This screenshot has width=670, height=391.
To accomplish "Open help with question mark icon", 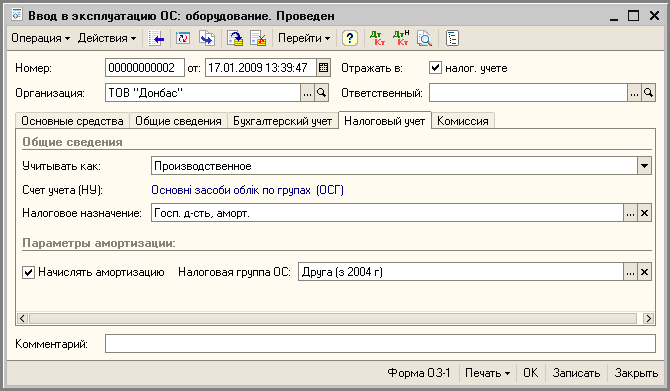I will click(350, 38).
